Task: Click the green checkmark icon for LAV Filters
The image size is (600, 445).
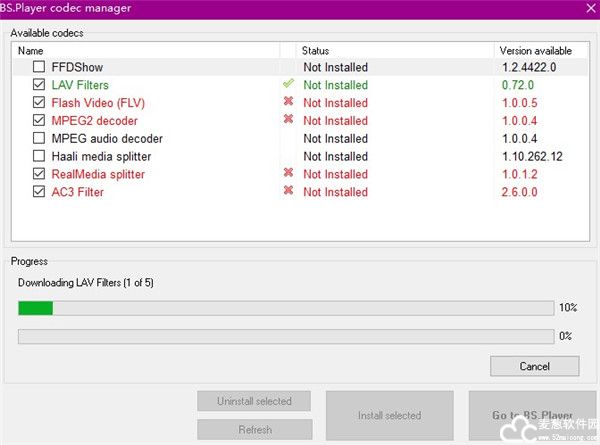Action: (289, 83)
